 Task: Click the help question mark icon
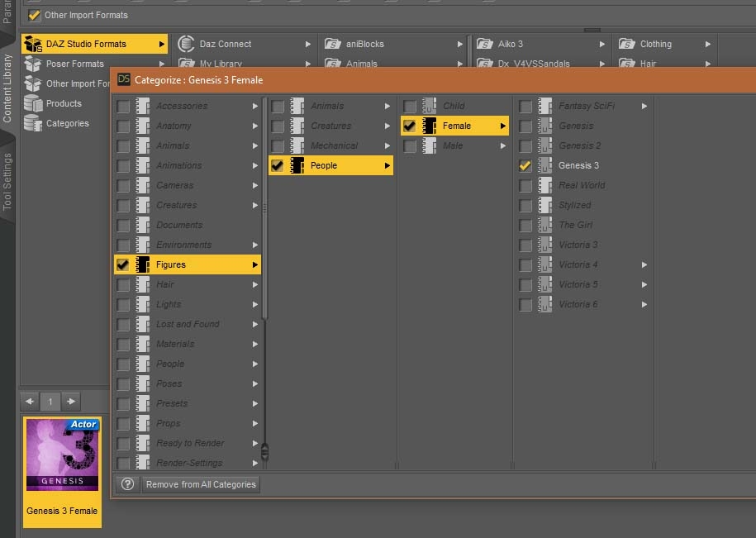(127, 484)
